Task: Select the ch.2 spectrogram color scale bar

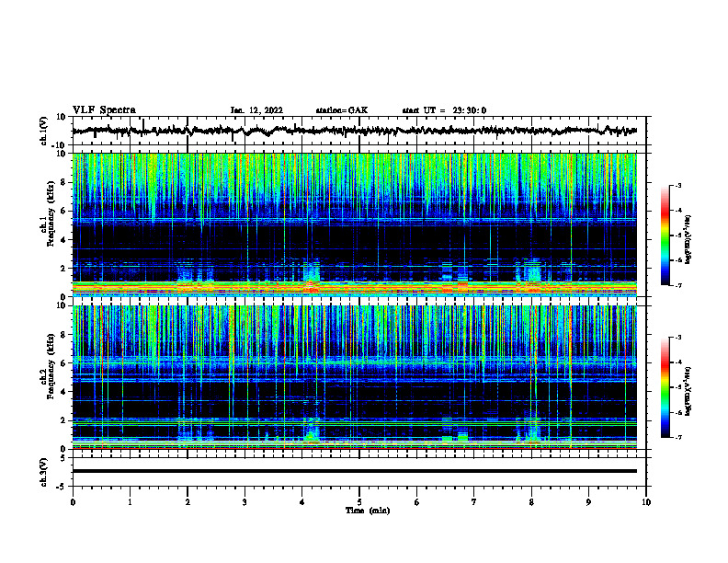Action: pos(665,387)
